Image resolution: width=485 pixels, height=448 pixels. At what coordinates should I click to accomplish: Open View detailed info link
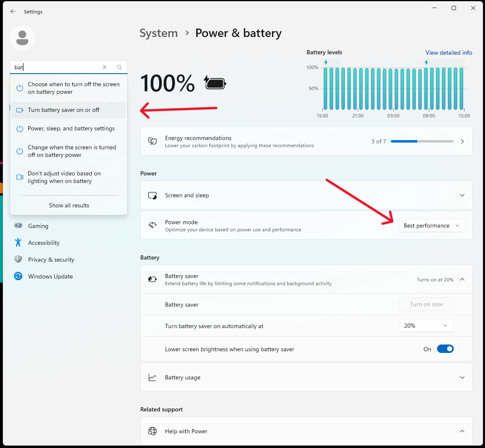(448, 53)
